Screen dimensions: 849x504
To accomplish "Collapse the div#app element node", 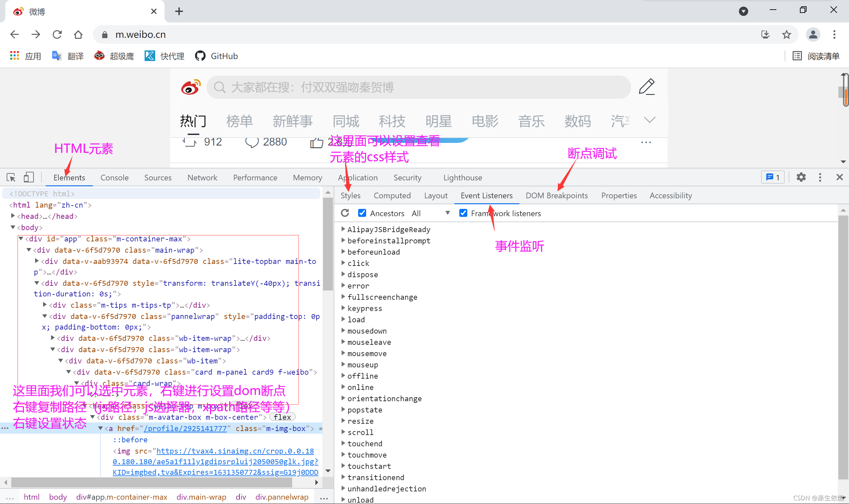I will pyautogui.click(x=21, y=238).
